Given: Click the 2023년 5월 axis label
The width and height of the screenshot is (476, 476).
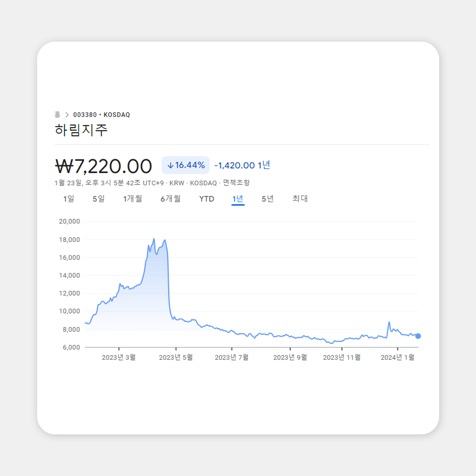Looking at the screenshot, I should (x=176, y=357).
